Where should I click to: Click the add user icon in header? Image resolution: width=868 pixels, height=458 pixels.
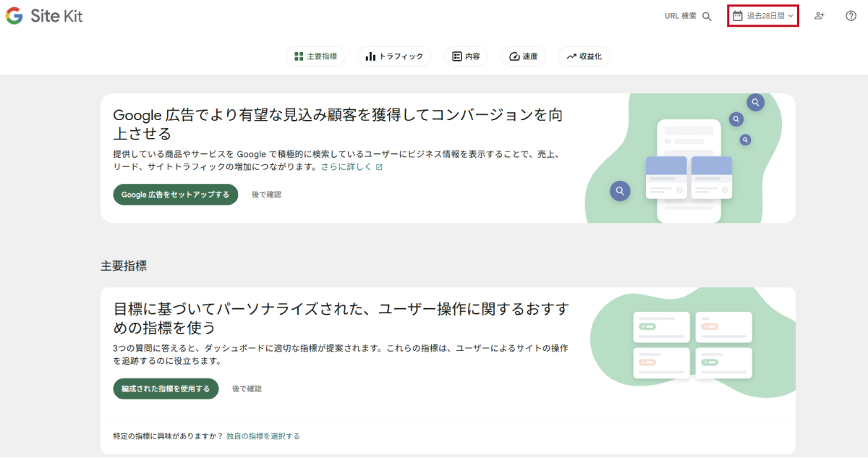pos(819,16)
